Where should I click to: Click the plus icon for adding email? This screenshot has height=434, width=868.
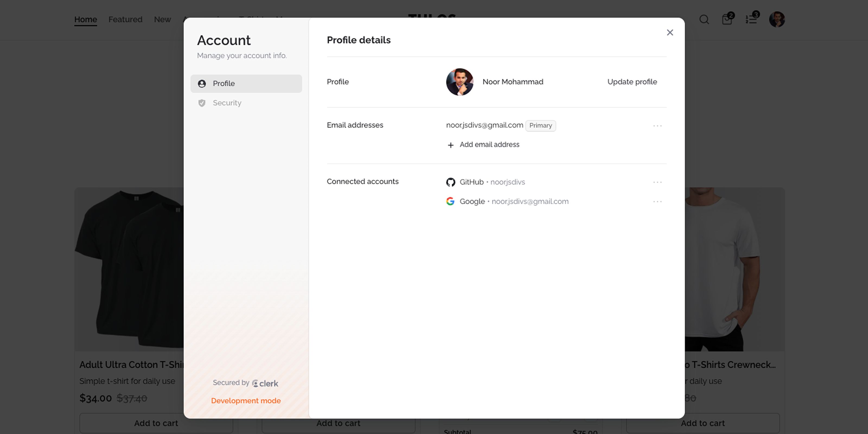point(451,145)
